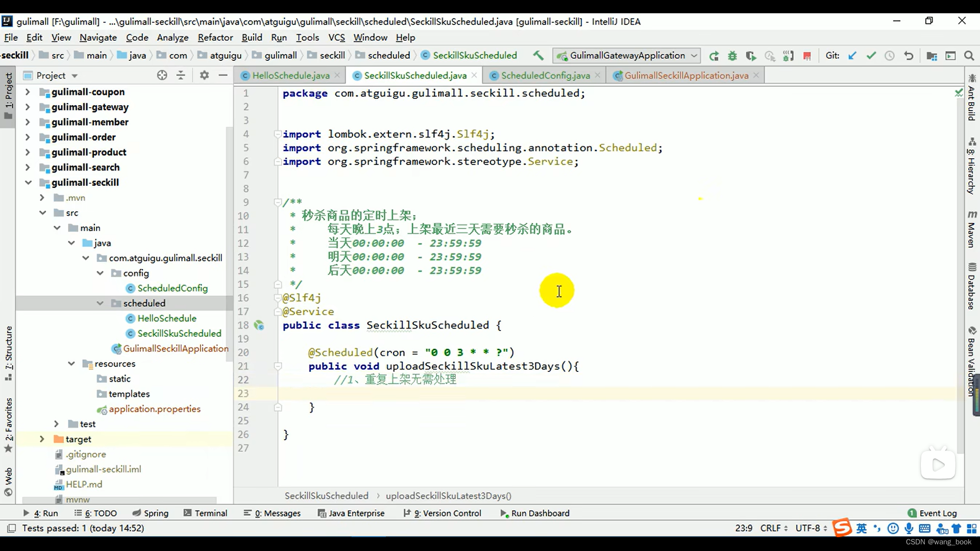Image resolution: width=980 pixels, height=551 pixels.
Task: Update project via Git blue arrow
Action: tap(852, 56)
